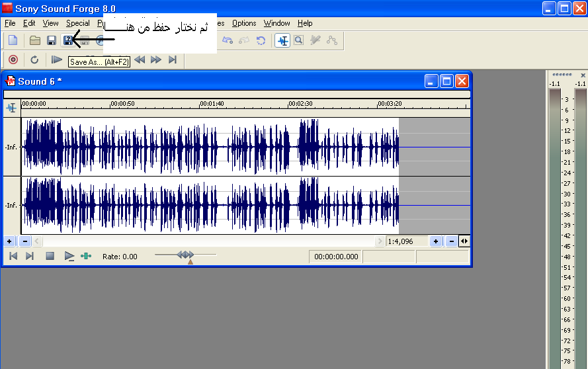The width and height of the screenshot is (588, 369).
Task: Minimize the Sound 6 data window
Action: 431,81
